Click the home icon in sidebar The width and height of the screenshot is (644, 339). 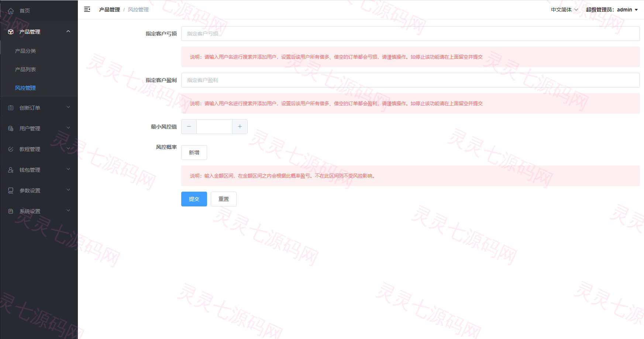(x=11, y=11)
